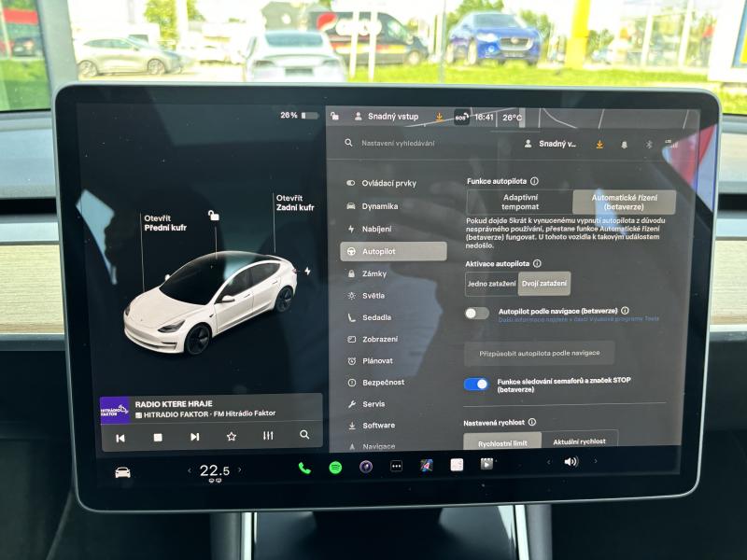The height and width of the screenshot is (560, 747).
Task: Tap the Nastavení vyhledávání search field
Action: (398, 143)
